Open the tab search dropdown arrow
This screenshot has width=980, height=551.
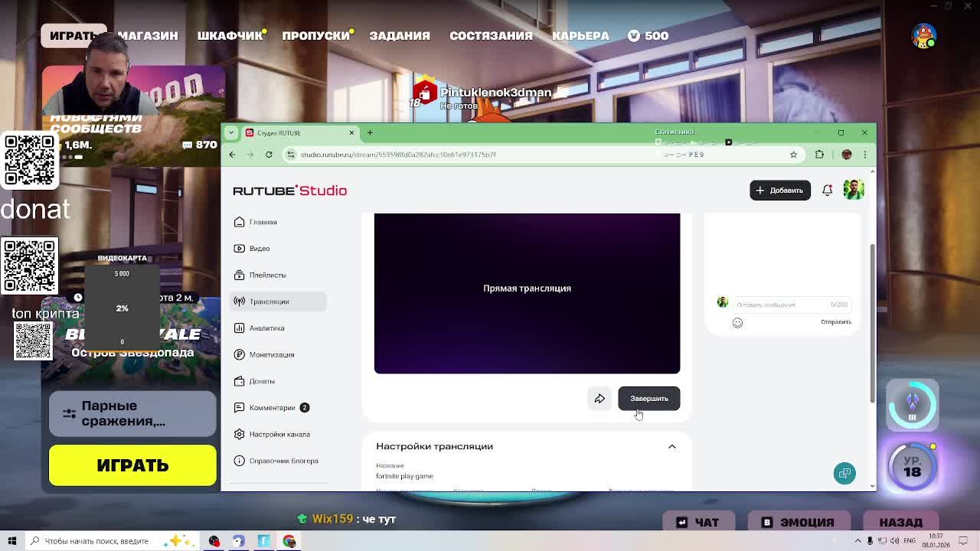coord(231,132)
